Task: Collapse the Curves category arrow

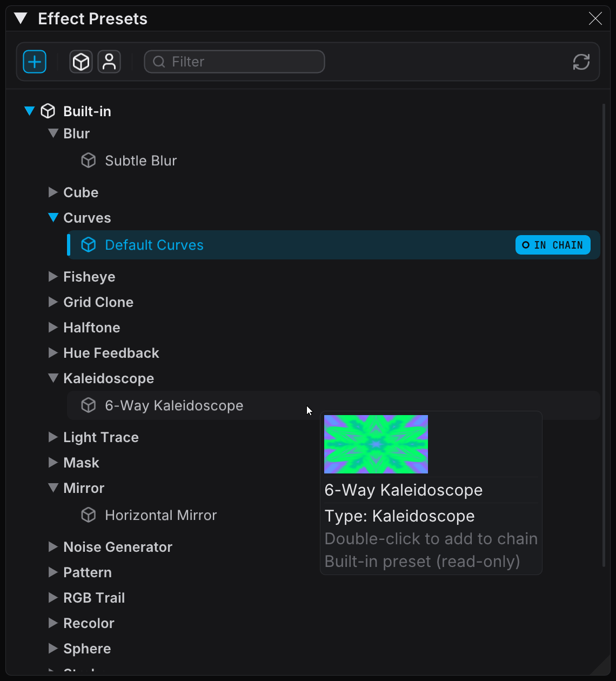Action: (53, 217)
